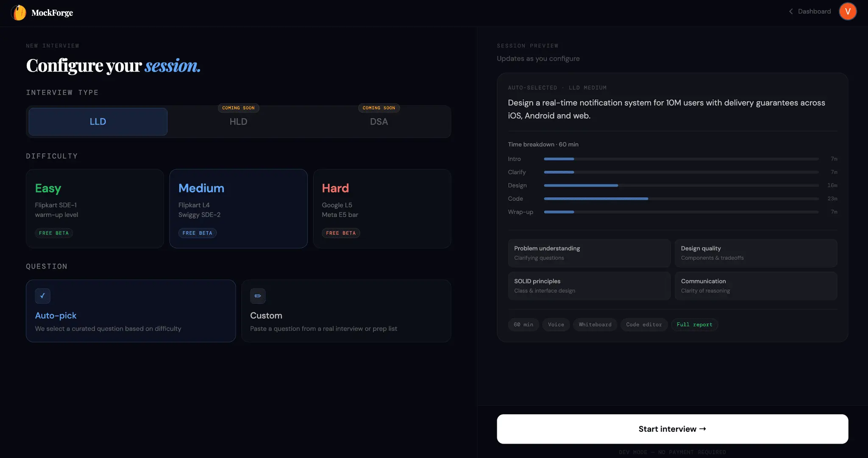Click 'Flipkart SDE-1' text in Easy card
Viewport: 868px width, 458px height.
point(56,205)
